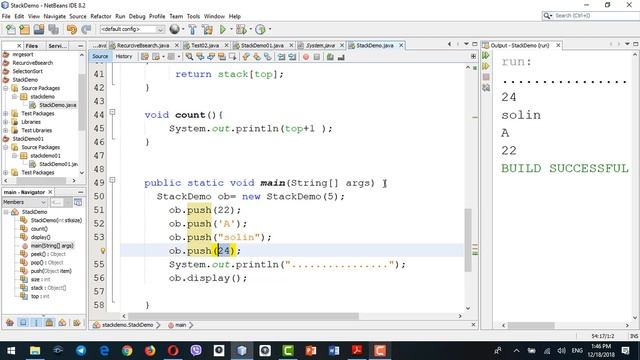Image resolution: width=640 pixels, height=360 pixels.
Task: Open Firefox from the taskbar
Action: click(x=150, y=351)
